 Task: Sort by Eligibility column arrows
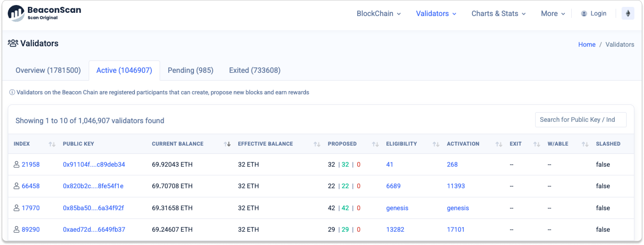436,144
